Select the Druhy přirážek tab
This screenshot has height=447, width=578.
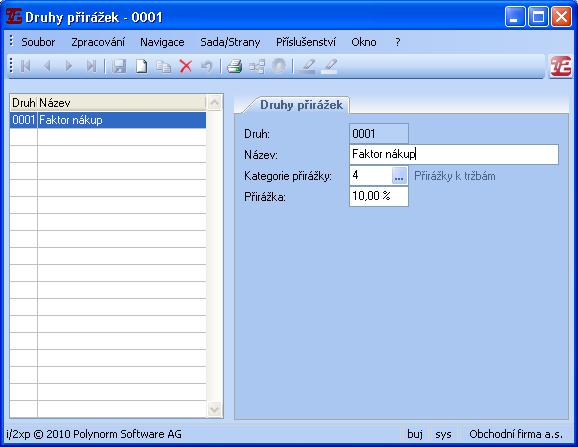tap(301, 105)
